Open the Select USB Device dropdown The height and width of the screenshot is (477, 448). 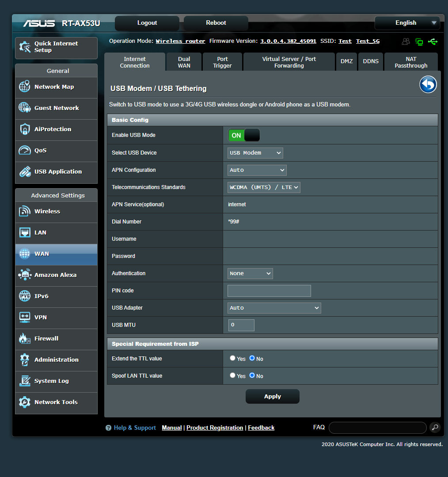[255, 153]
